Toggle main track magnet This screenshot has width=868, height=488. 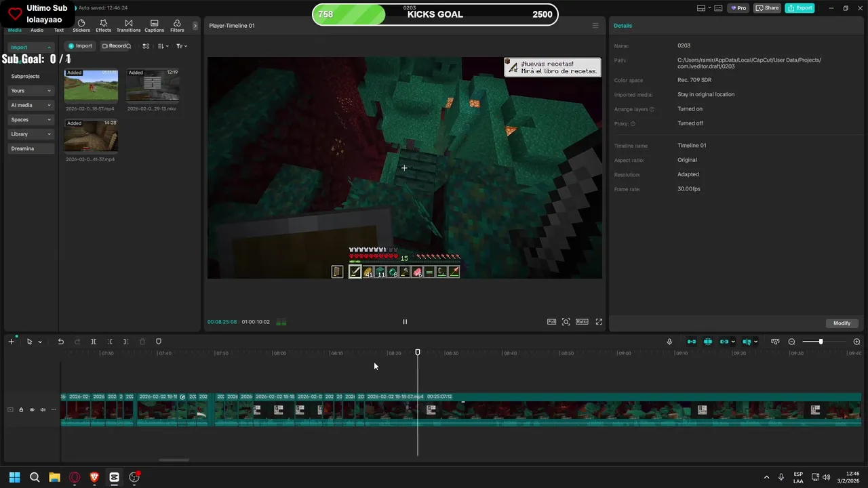[692, 342]
